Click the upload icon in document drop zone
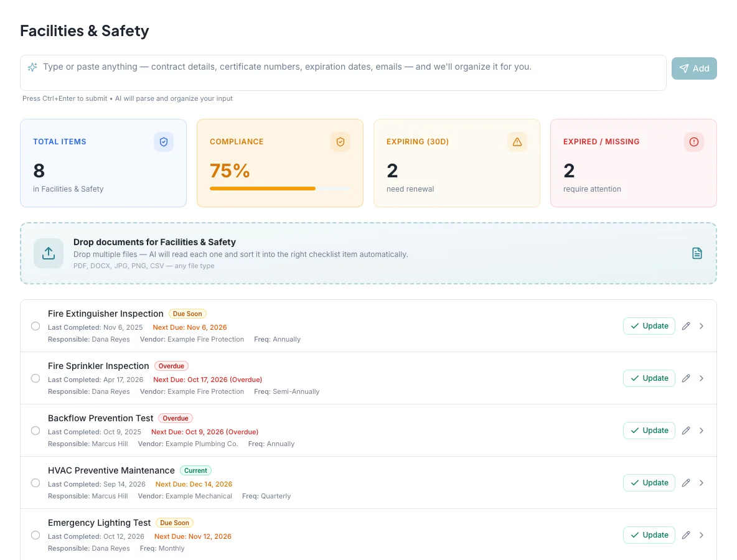Image resolution: width=737 pixels, height=560 pixels. 49,253
